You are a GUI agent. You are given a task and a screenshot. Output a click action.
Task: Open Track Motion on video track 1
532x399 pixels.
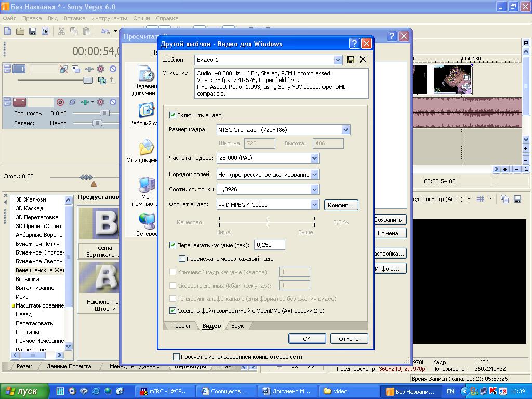point(76,69)
